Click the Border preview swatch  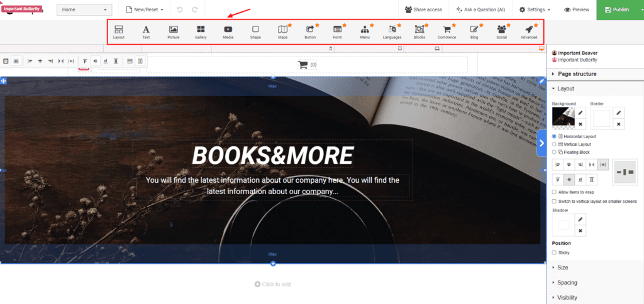point(602,118)
